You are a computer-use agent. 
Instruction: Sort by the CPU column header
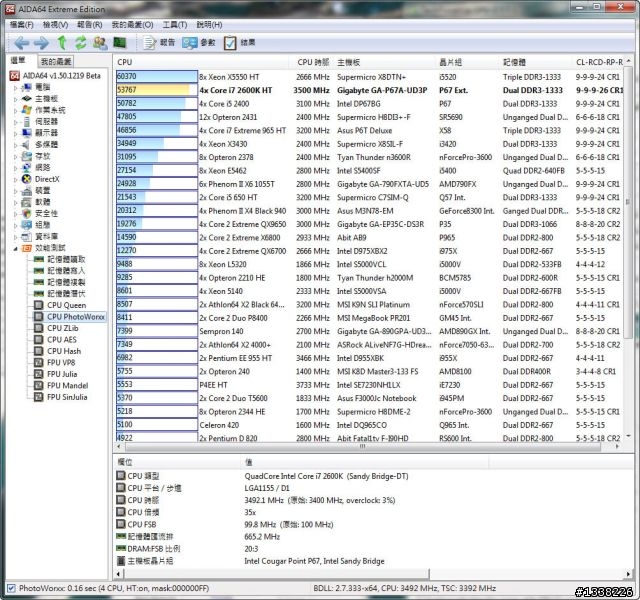(202, 62)
